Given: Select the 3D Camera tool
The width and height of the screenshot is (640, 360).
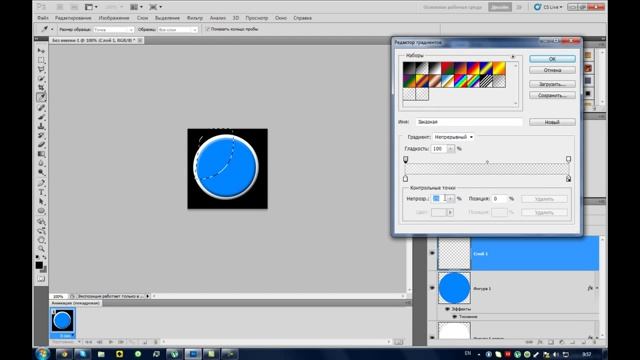Looking at the screenshot, I should (41, 231).
